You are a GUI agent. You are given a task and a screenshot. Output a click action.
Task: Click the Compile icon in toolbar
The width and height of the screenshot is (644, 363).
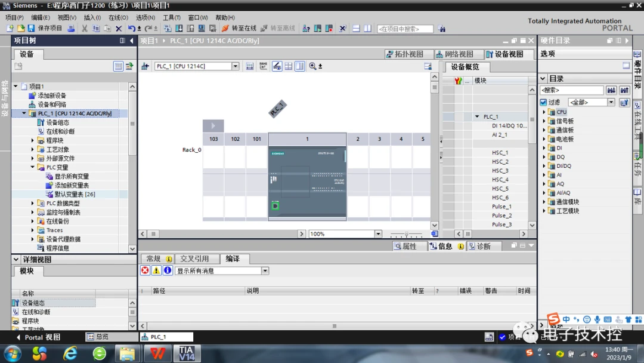click(x=167, y=29)
